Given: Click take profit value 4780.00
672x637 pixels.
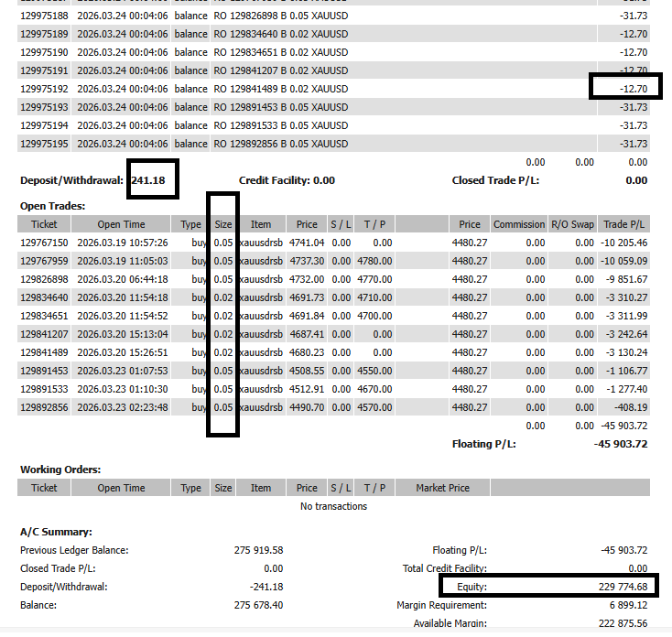Looking at the screenshot, I should click(374, 262).
